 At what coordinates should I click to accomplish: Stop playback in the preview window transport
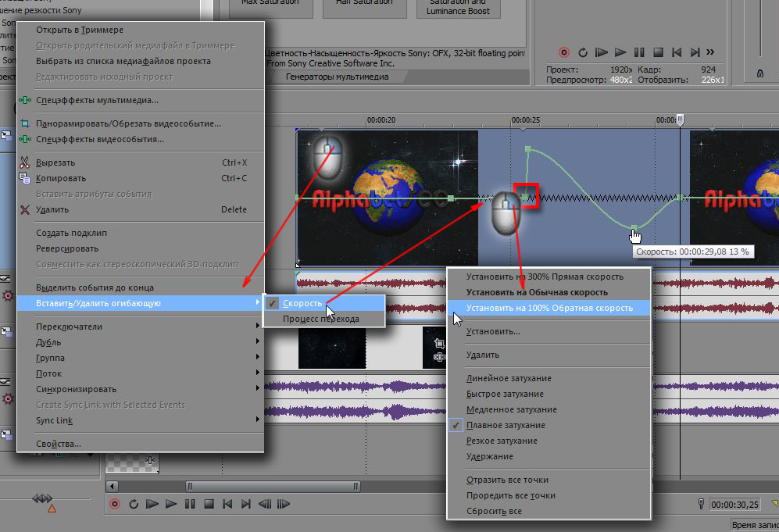[658, 52]
